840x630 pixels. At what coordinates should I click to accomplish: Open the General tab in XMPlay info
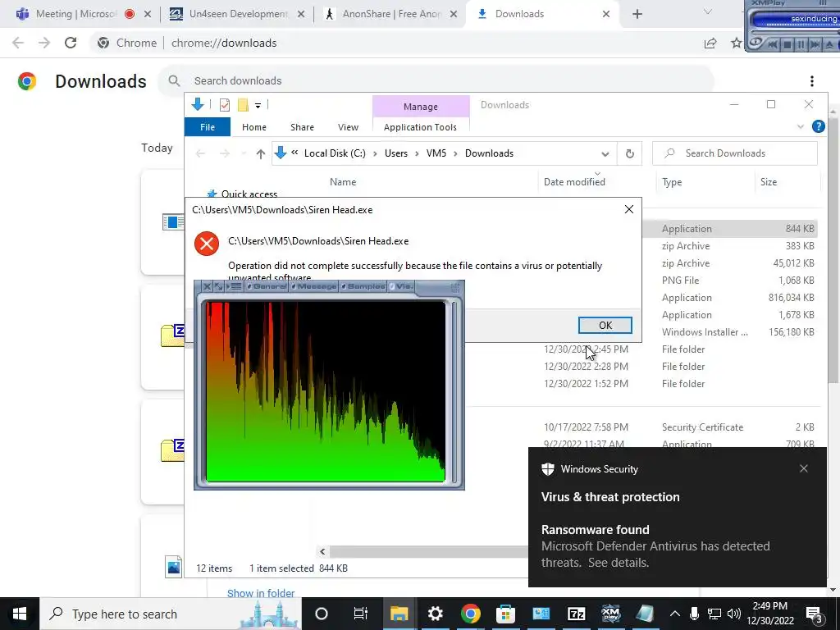coord(267,286)
